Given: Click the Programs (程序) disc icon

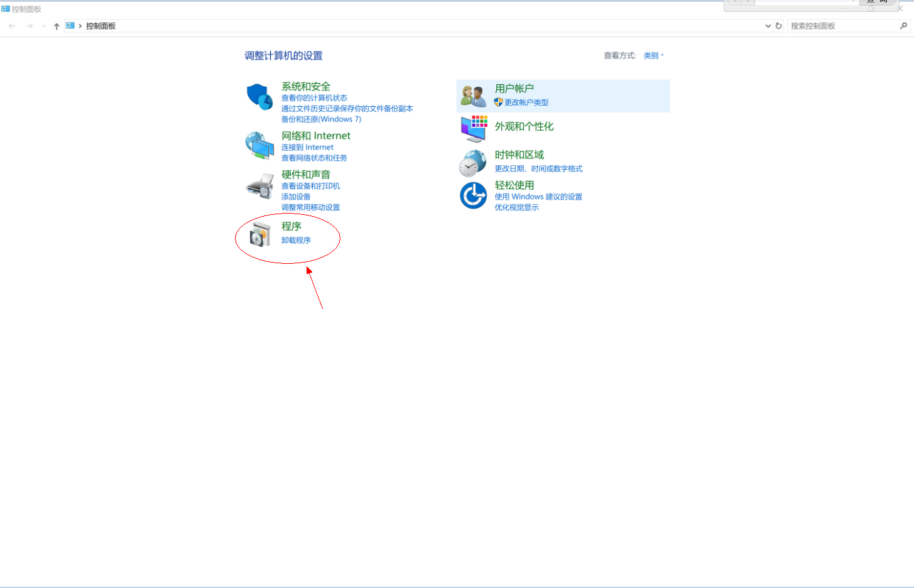Looking at the screenshot, I should 259,234.
